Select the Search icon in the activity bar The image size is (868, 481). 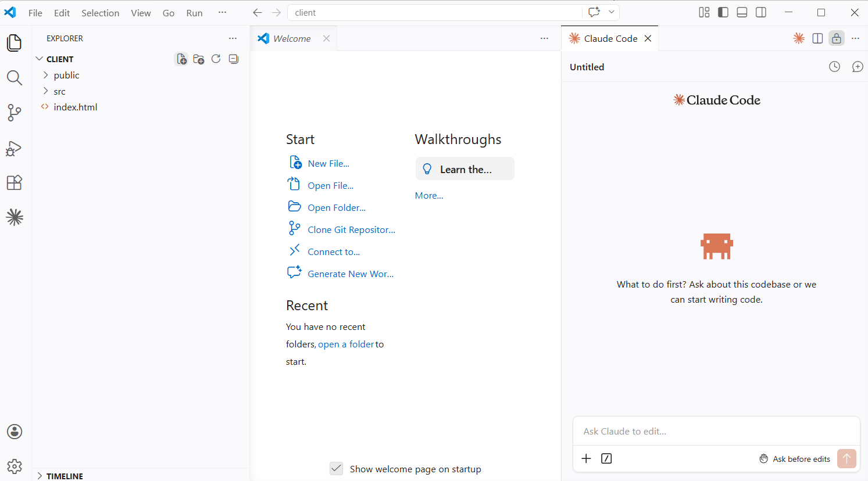[x=14, y=78]
